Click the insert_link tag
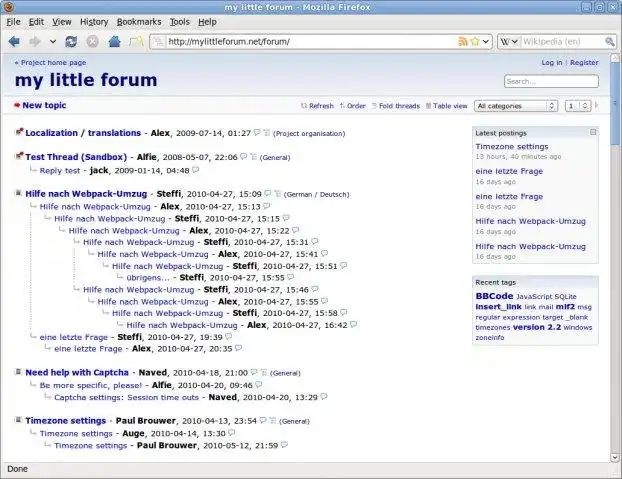This screenshot has width=622, height=479. coord(498,307)
